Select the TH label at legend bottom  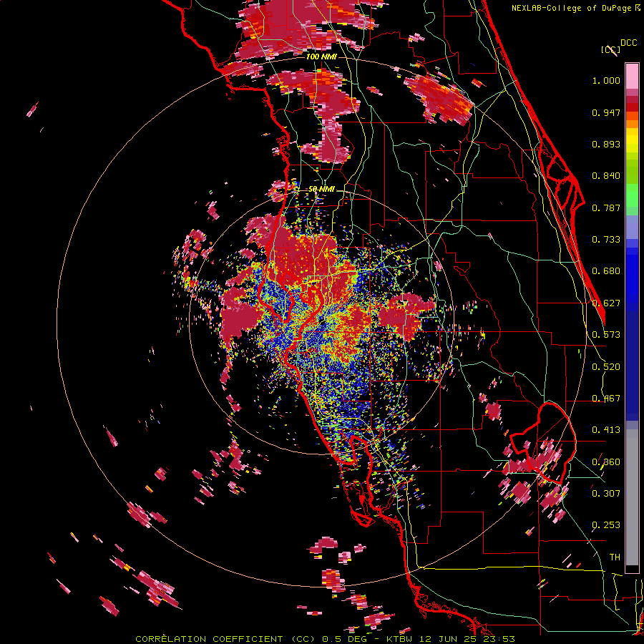615,557
